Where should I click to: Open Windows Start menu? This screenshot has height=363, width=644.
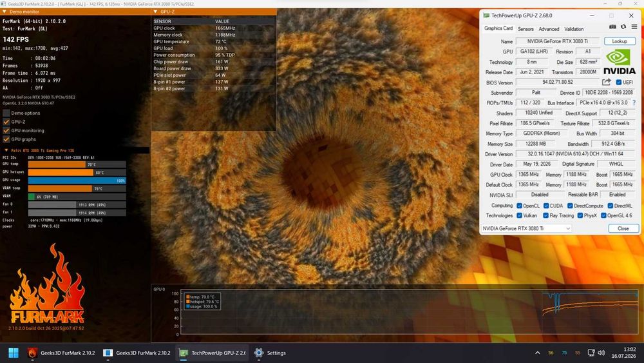click(14, 353)
